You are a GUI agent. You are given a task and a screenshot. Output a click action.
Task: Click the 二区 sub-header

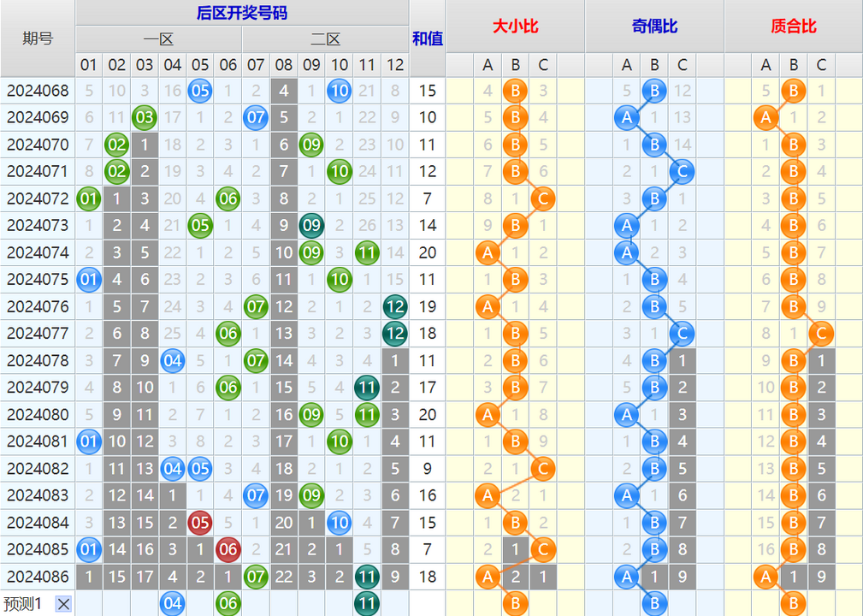pyautogui.click(x=325, y=39)
